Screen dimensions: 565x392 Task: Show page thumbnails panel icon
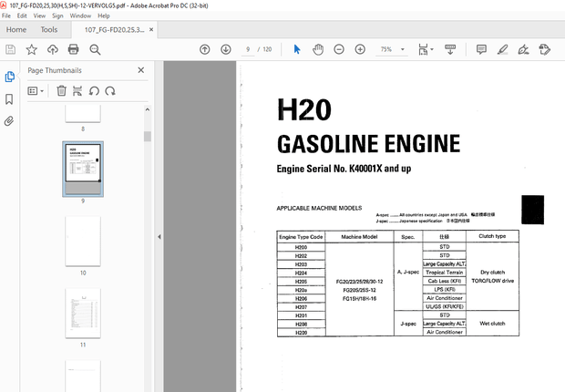tap(10, 77)
